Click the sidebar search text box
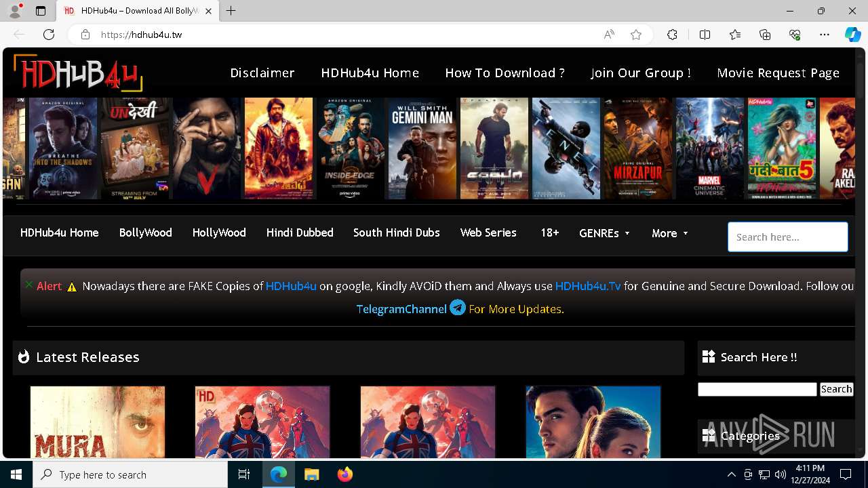The height and width of the screenshot is (488, 868). tap(757, 389)
